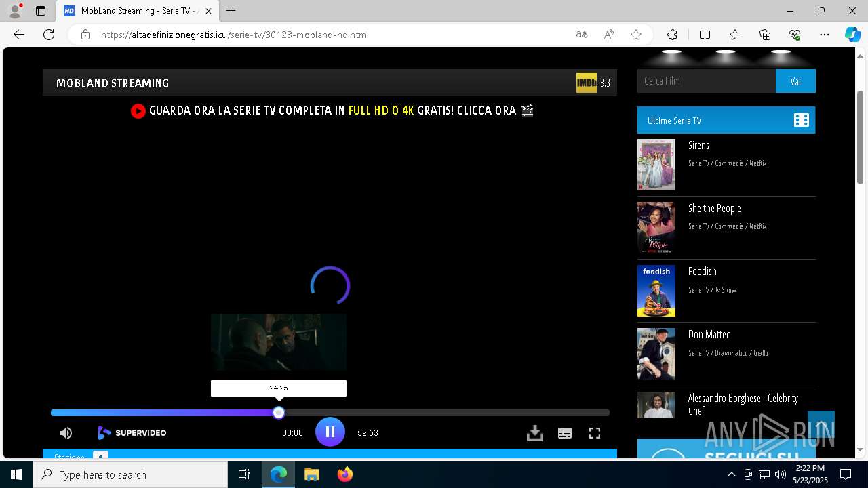The image size is (868, 488).
Task: Go back with the browser back arrow
Action: (x=19, y=35)
